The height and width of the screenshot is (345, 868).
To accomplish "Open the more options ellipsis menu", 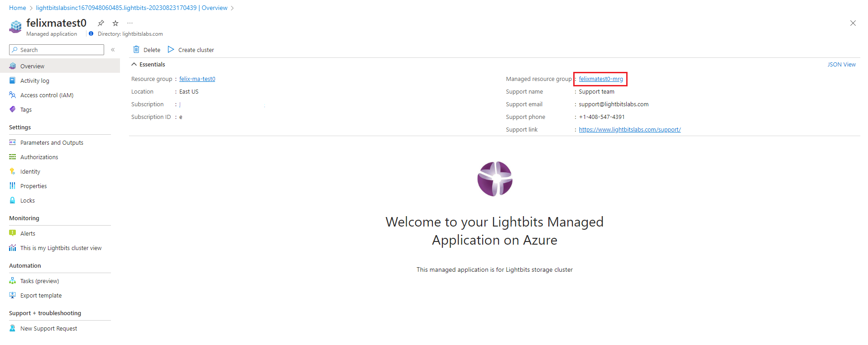I will pyautogui.click(x=130, y=23).
